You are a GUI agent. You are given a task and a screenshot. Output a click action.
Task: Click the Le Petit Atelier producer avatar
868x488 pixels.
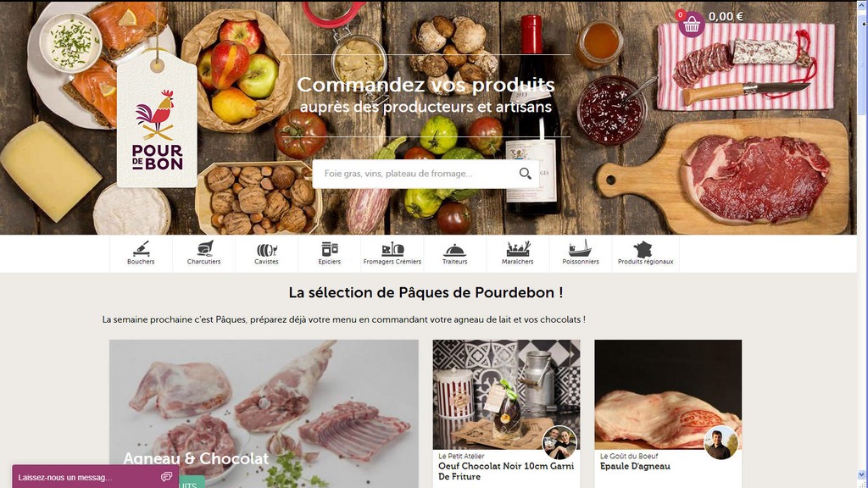[x=559, y=442]
